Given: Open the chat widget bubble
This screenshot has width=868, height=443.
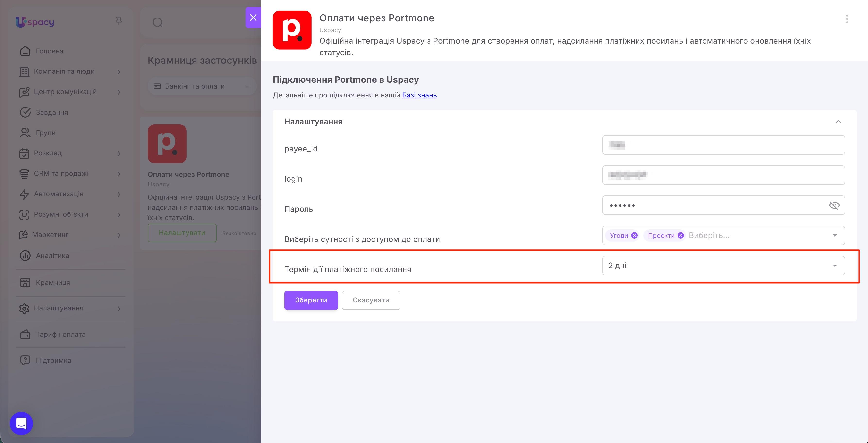Looking at the screenshot, I should point(21,423).
